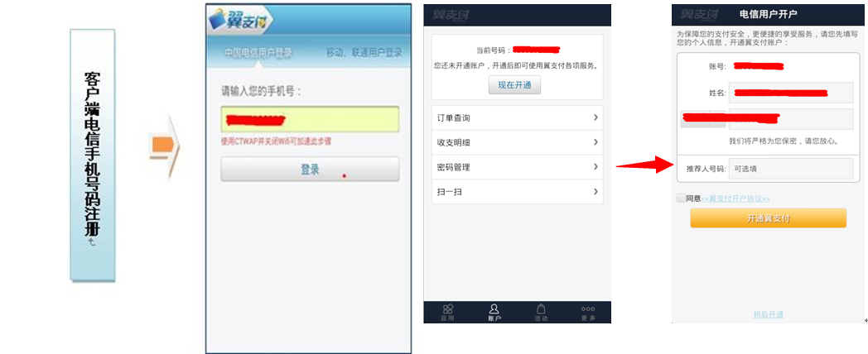The height and width of the screenshot is (354, 868).
Task: Open 密码管理 row
Action: pyautogui.click(x=517, y=166)
